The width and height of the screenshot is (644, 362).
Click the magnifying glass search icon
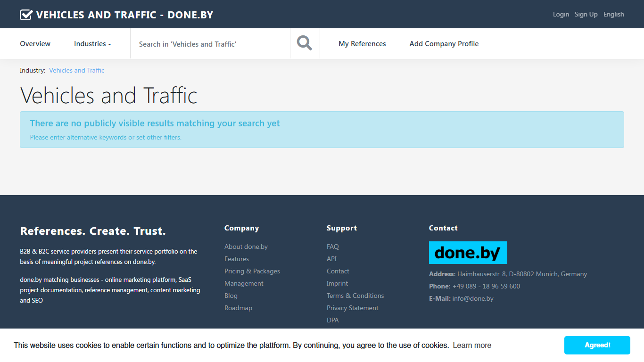(305, 43)
